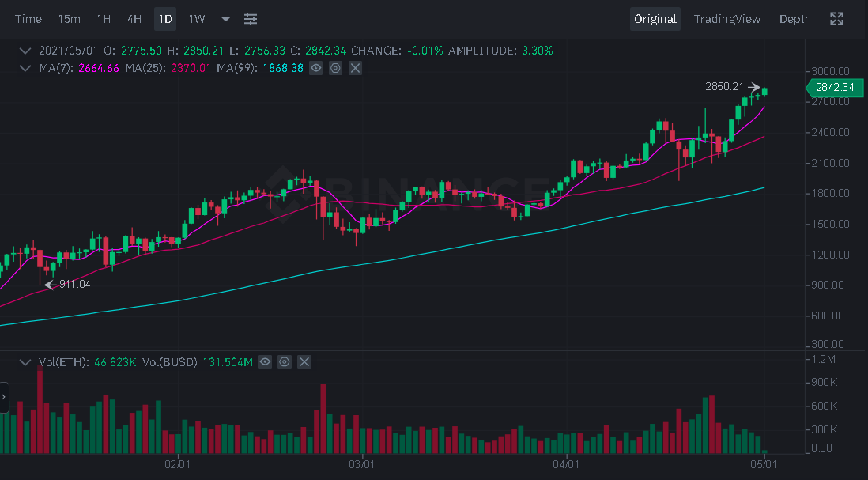Switch to the TradingView chart tab
868x480 pixels.
pyautogui.click(x=726, y=19)
